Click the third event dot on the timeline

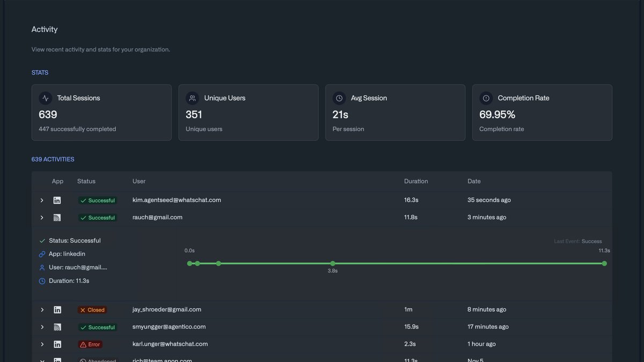pos(218,263)
